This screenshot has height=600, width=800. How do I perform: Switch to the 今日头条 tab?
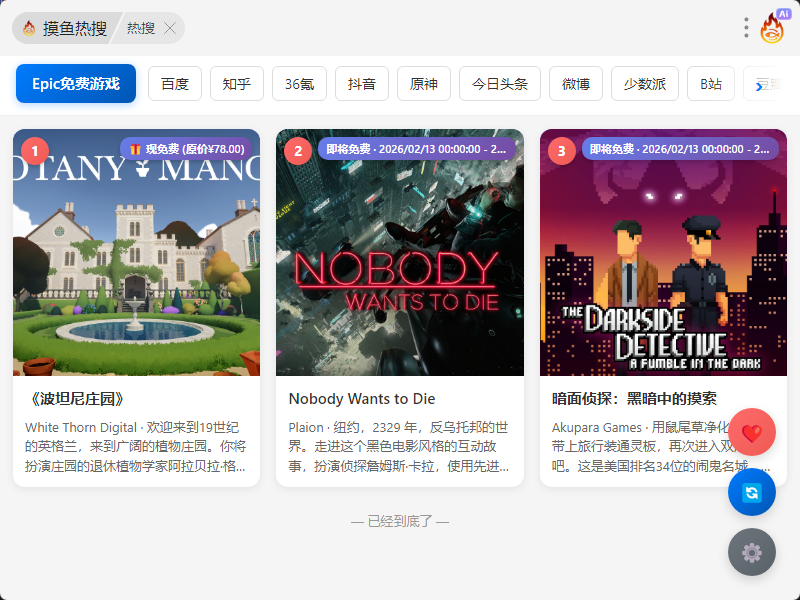(x=499, y=84)
